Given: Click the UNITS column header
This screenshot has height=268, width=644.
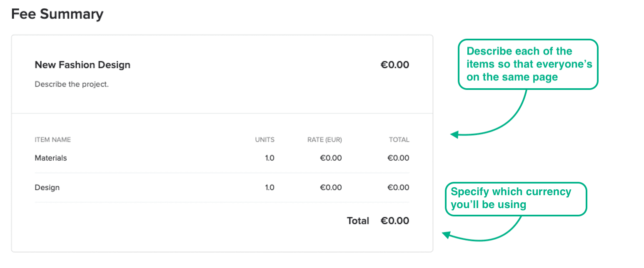Looking at the screenshot, I should tap(265, 140).
